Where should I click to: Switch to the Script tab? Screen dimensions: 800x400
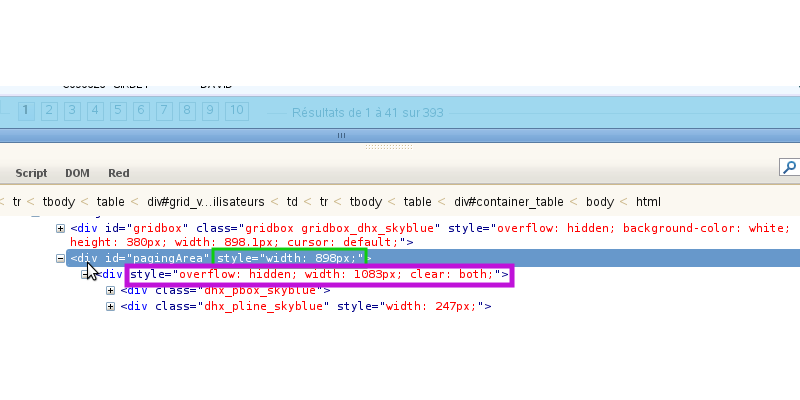[31, 173]
